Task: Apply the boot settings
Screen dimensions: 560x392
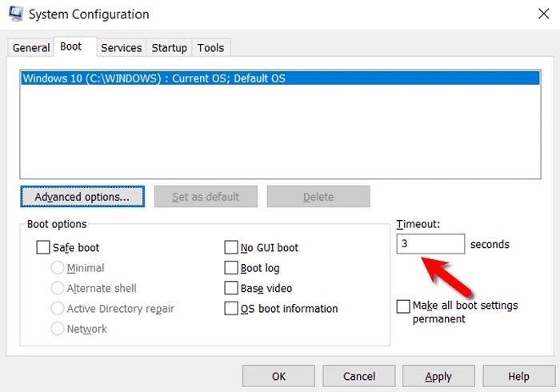Action: (x=438, y=376)
